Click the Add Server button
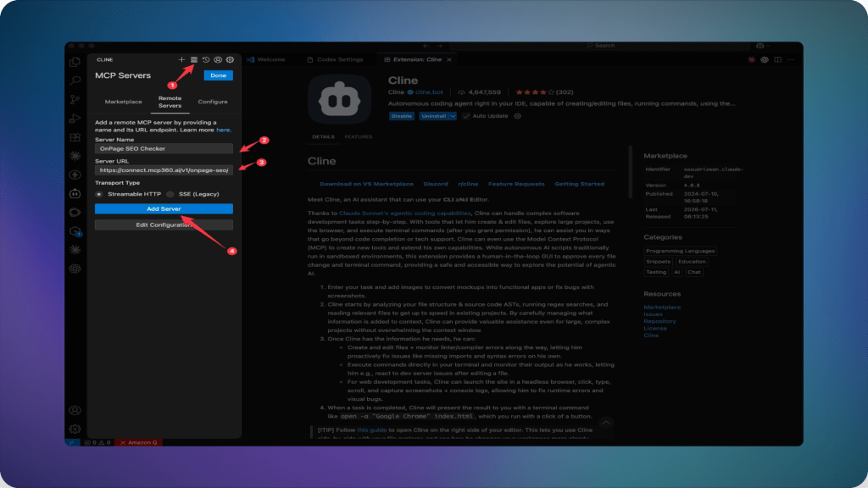Viewport: 868px width, 488px height. pyautogui.click(x=164, y=208)
